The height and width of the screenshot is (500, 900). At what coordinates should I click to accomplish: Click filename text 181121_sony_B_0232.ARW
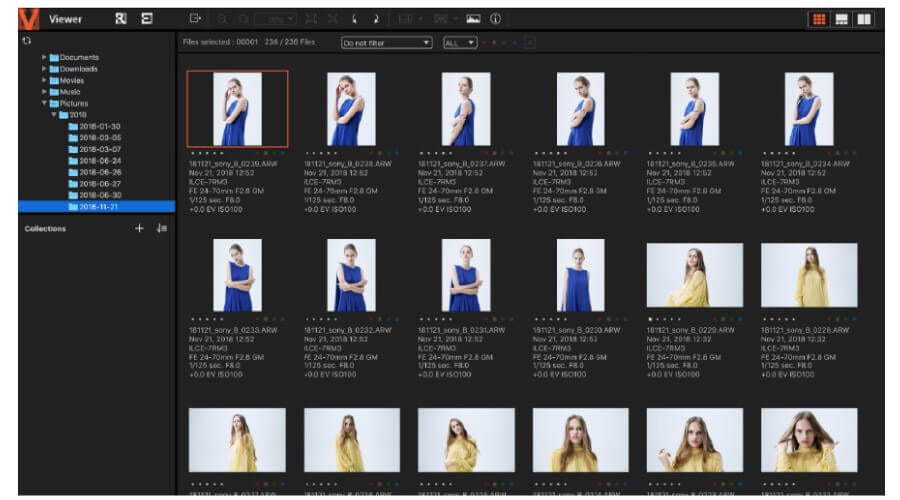click(347, 330)
